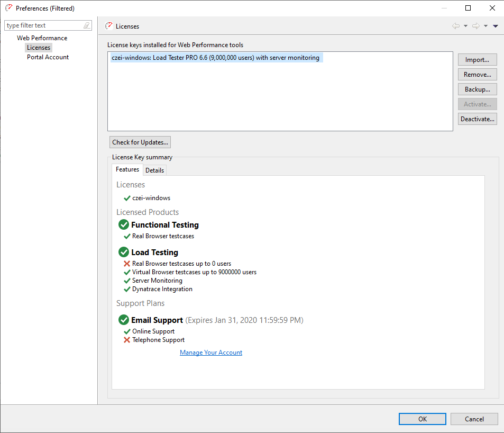Viewport: 504px width, 433px height.
Task: Click the Telephone Support text
Action: [159, 340]
